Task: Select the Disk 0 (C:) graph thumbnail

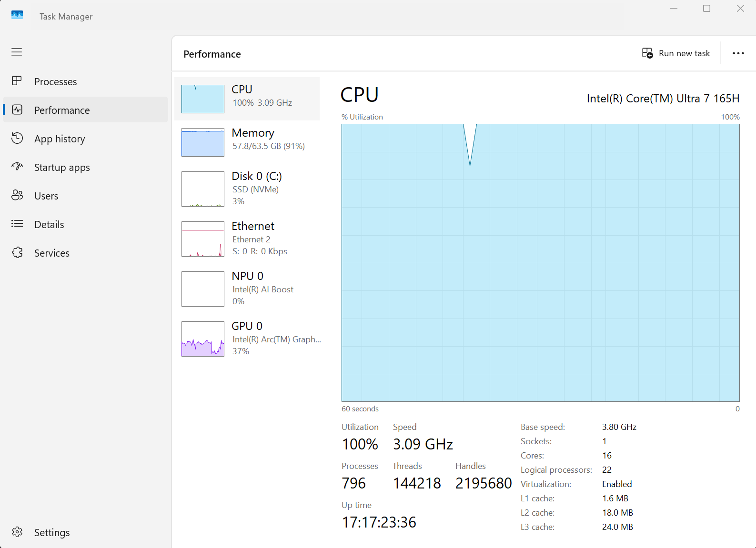Action: [203, 189]
